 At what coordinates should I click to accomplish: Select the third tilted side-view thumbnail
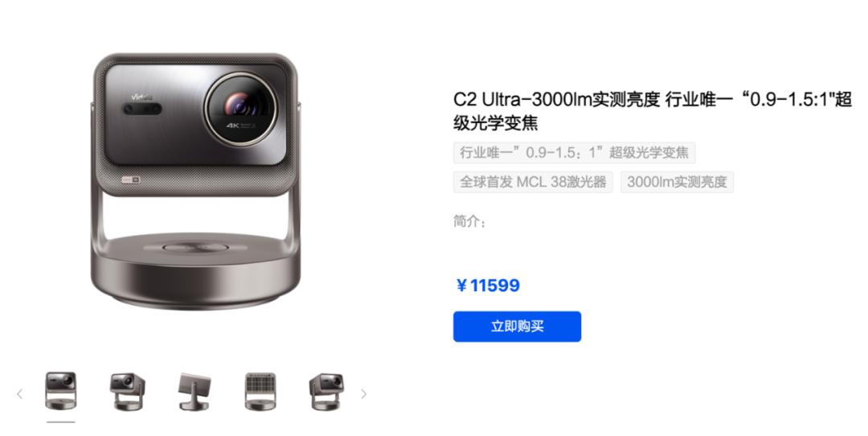(x=194, y=391)
